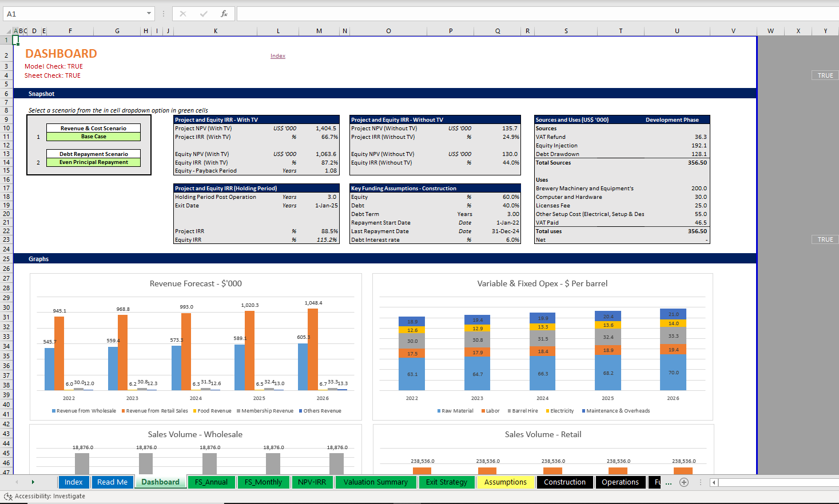Click inside the formula bar

point(400,14)
